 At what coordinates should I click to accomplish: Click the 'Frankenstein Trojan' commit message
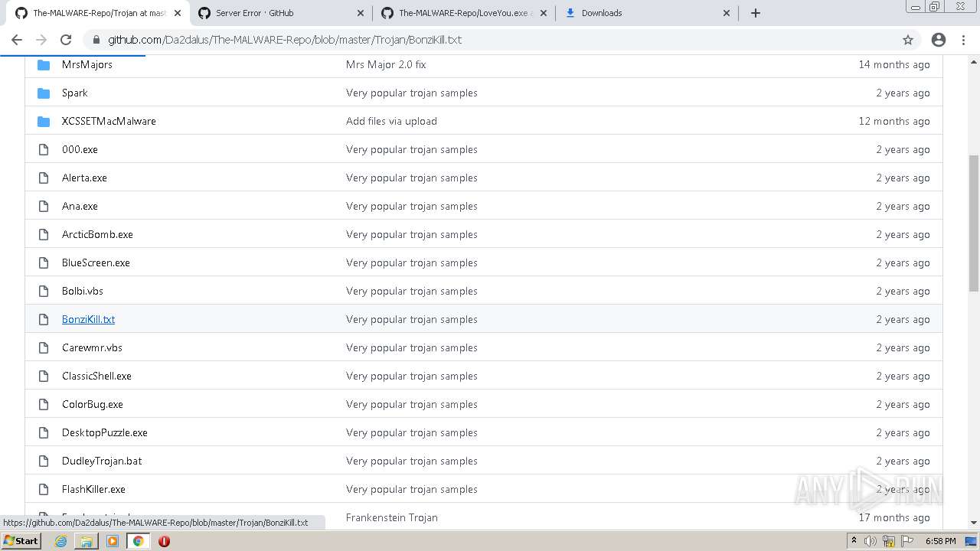pyautogui.click(x=392, y=517)
